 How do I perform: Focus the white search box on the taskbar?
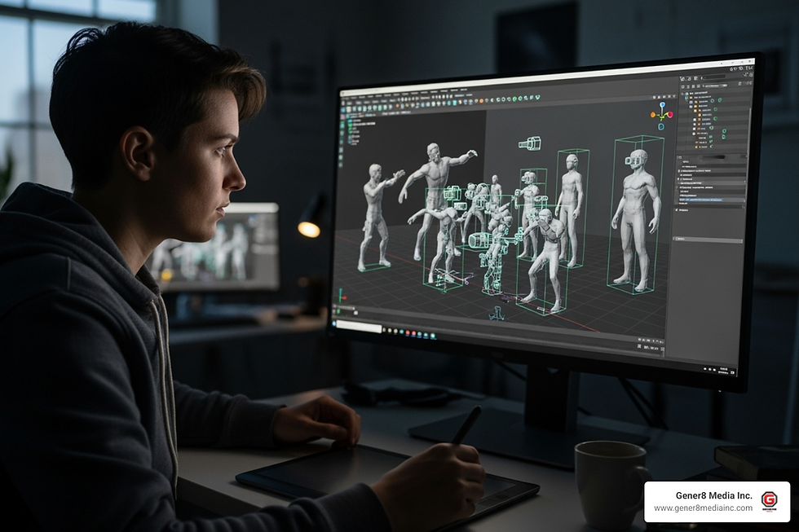360,326
